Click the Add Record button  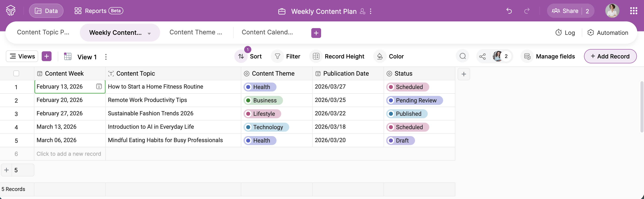point(610,56)
